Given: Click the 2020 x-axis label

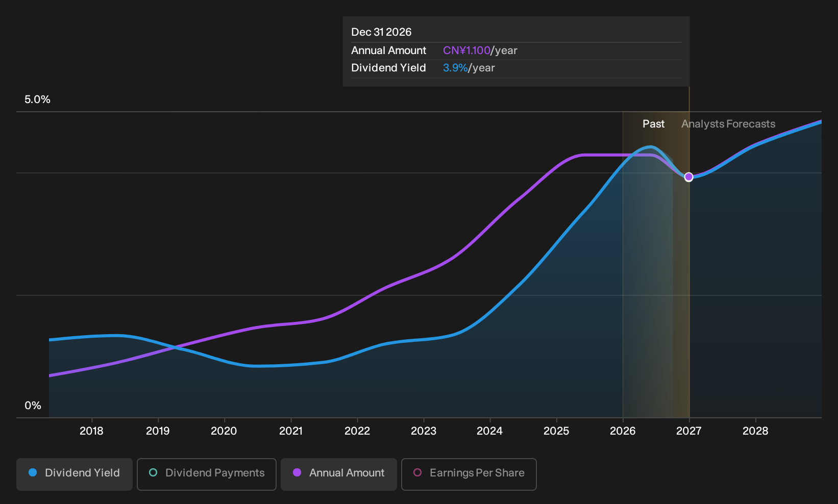Looking at the screenshot, I should click(x=224, y=431).
